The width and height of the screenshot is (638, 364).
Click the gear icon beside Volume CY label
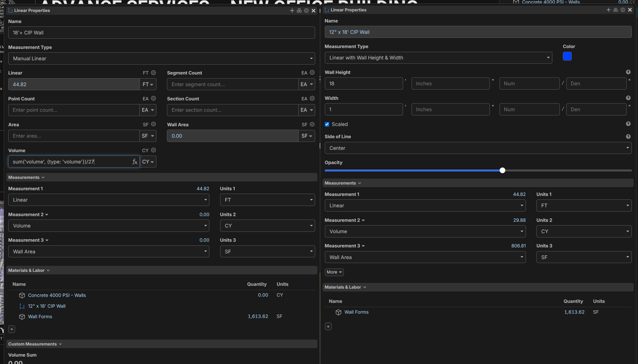[x=154, y=150]
